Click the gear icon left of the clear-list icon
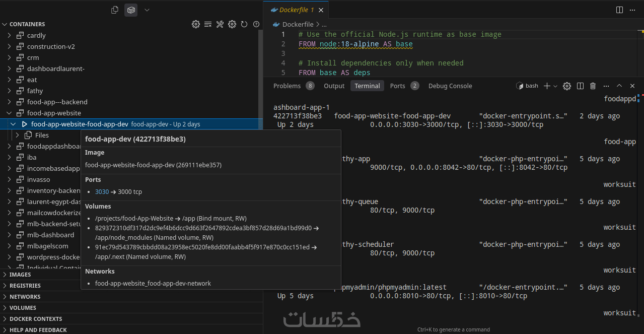Image resolution: width=644 pixels, height=334 pixels. point(196,24)
